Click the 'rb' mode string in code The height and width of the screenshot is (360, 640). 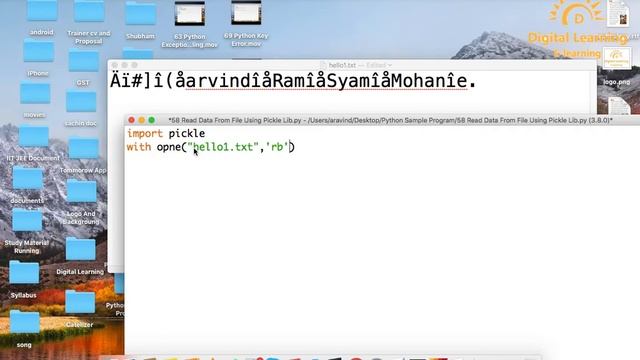pyautogui.click(x=277, y=147)
